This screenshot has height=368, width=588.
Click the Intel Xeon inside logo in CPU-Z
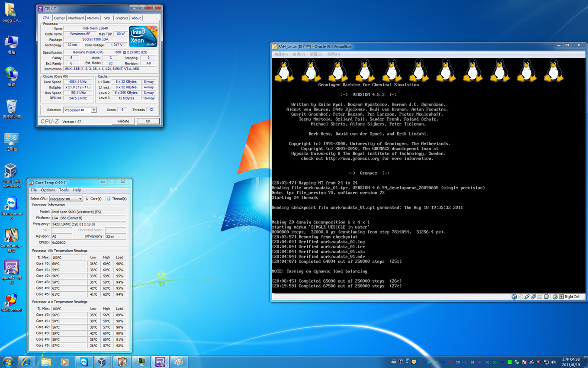click(143, 37)
